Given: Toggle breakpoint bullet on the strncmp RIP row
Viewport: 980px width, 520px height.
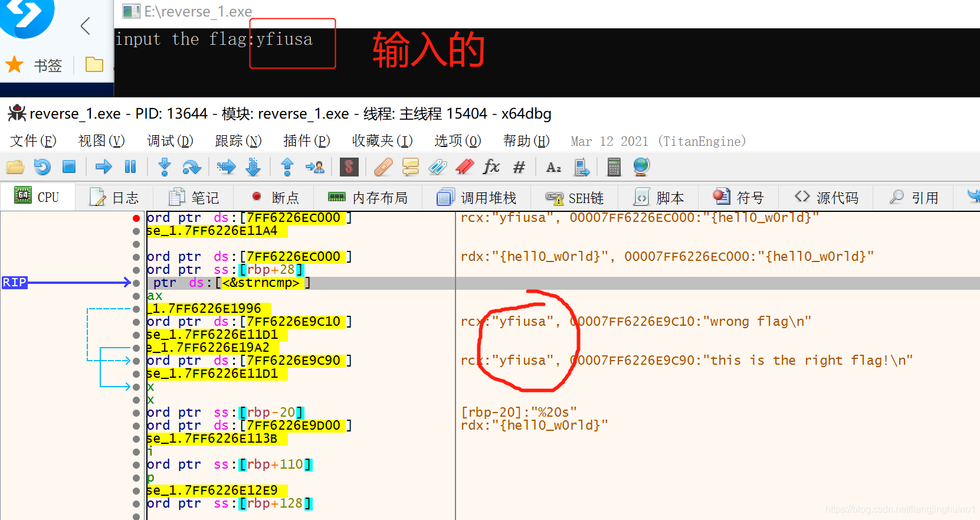Looking at the screenshot, I should point(136,283).
